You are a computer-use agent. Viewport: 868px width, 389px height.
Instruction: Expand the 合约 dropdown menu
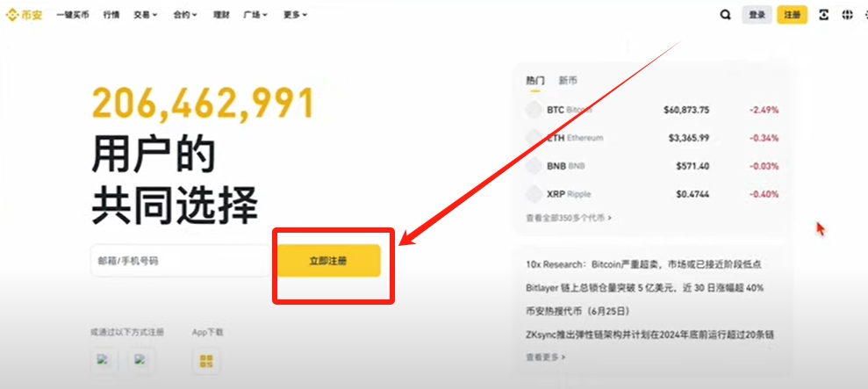point(185,15)
